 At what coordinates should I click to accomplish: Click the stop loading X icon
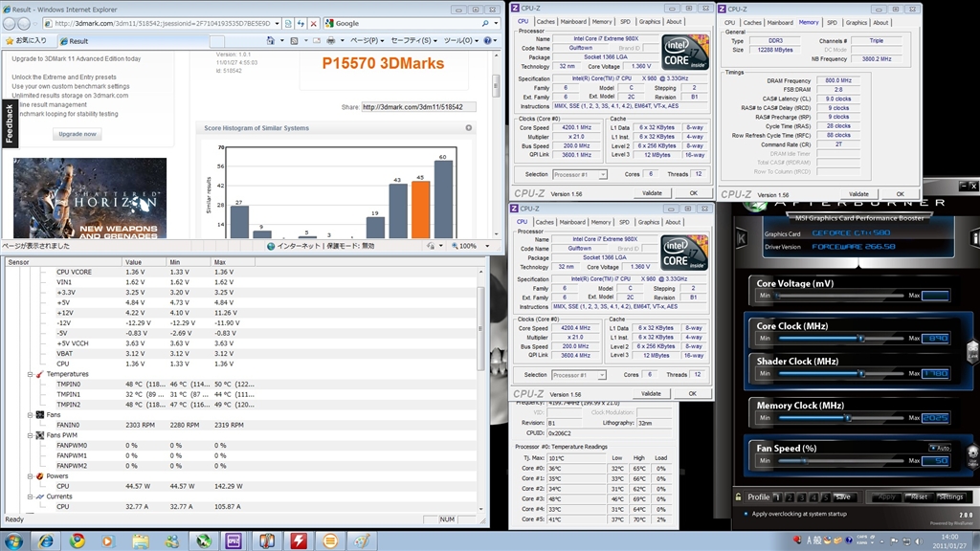[x=313, y=23]
